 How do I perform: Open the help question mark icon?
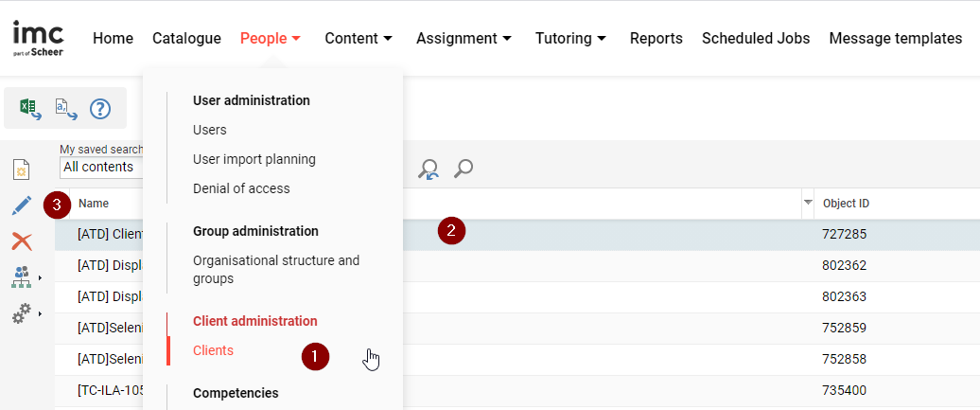pos(100,109)
